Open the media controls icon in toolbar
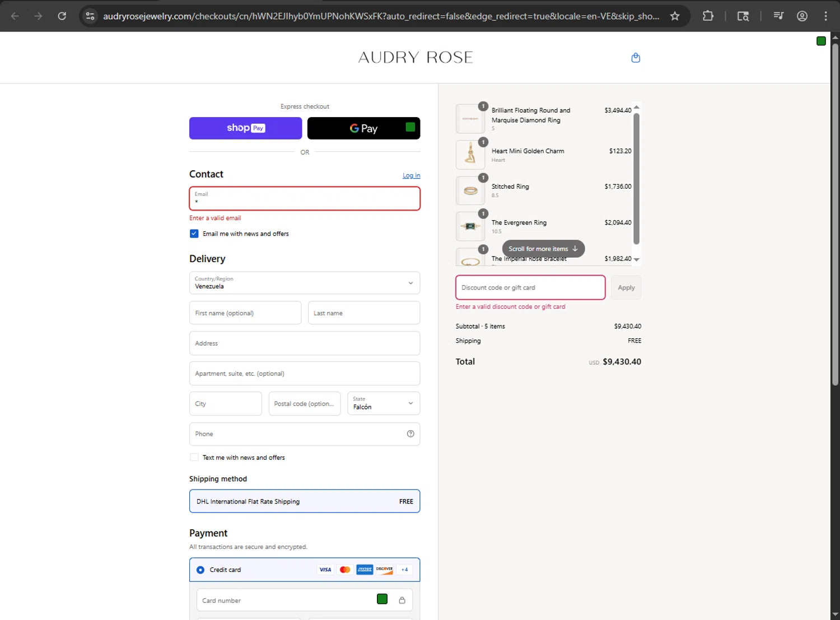The image size is (840, 620). click(778, 16)
